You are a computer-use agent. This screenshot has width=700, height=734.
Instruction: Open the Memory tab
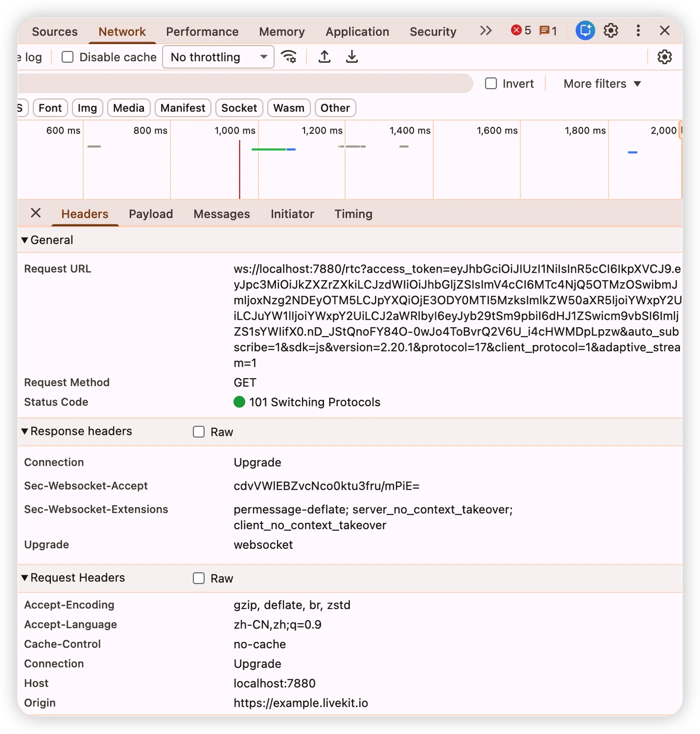pyautogui.click(x=282, y=32)
